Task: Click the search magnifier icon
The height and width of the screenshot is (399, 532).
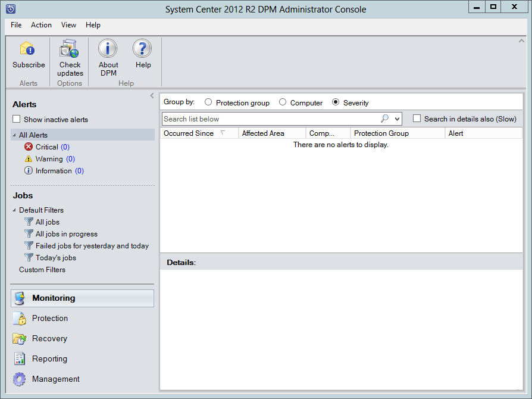Action: pyautogui.click(x=384, y=119)
